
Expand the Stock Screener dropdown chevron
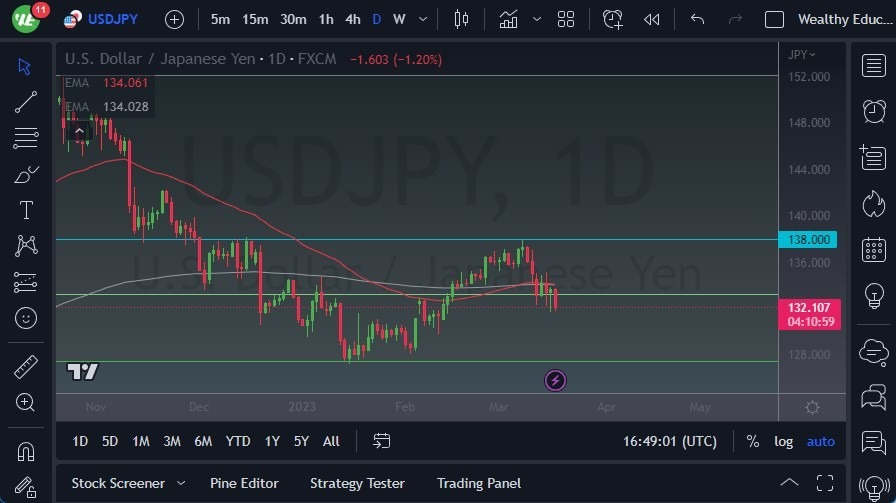pyautogui.click(x=181, y=484)
